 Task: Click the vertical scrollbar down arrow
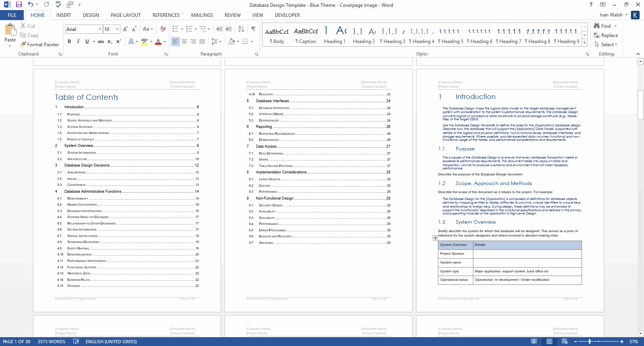coord(640,333)
